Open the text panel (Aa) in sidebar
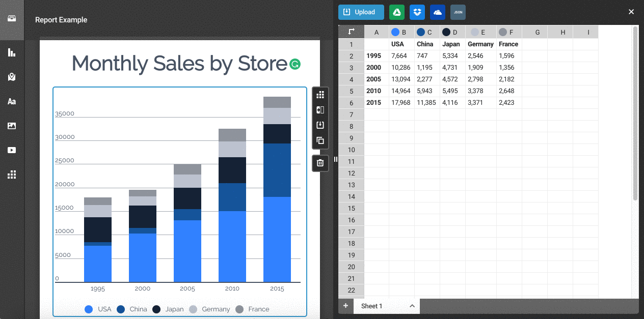The image size is (644, 319). coord(12,101)
